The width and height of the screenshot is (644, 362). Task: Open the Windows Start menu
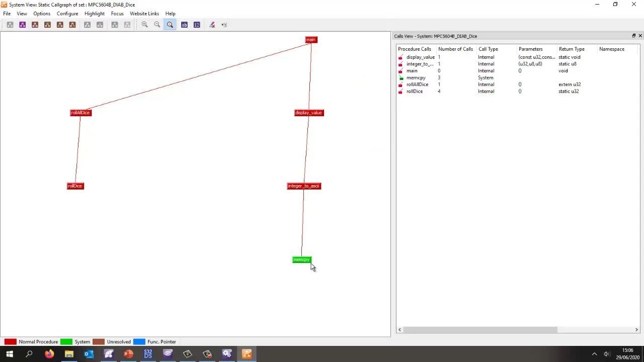[x=10, y=354]
